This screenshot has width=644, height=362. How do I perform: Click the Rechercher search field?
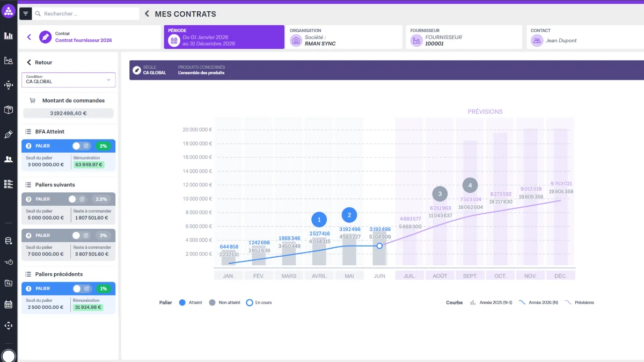click(86, 14)
